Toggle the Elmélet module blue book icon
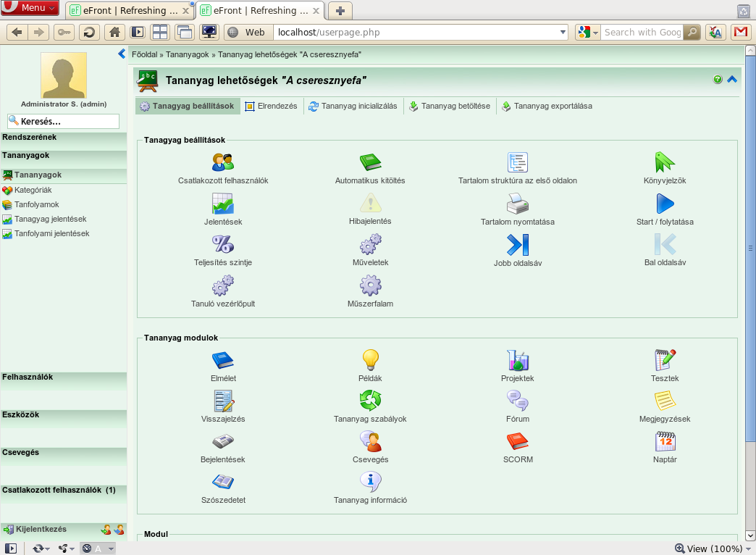 [223, 360]
